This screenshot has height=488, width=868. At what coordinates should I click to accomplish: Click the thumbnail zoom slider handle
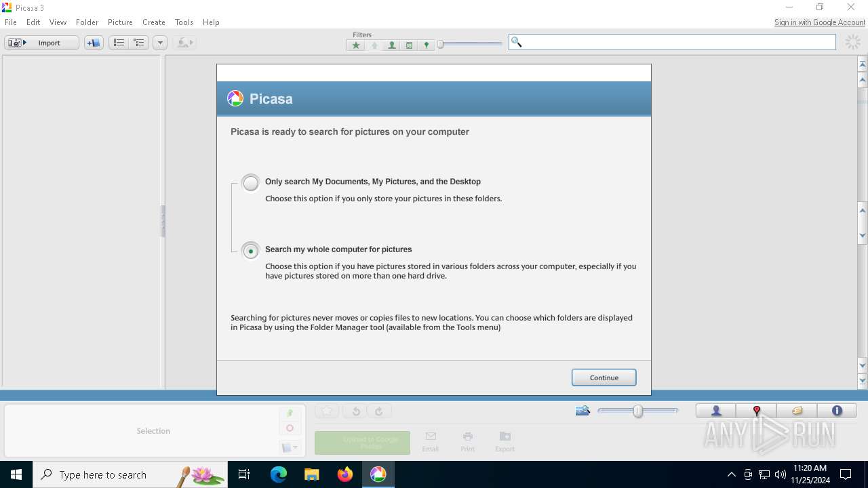638,411
